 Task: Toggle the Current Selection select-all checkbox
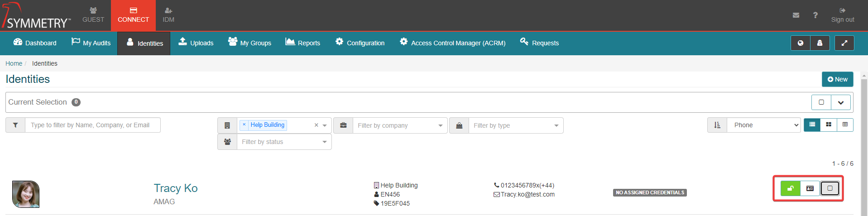pyautogui.click(x=821, y=102)
